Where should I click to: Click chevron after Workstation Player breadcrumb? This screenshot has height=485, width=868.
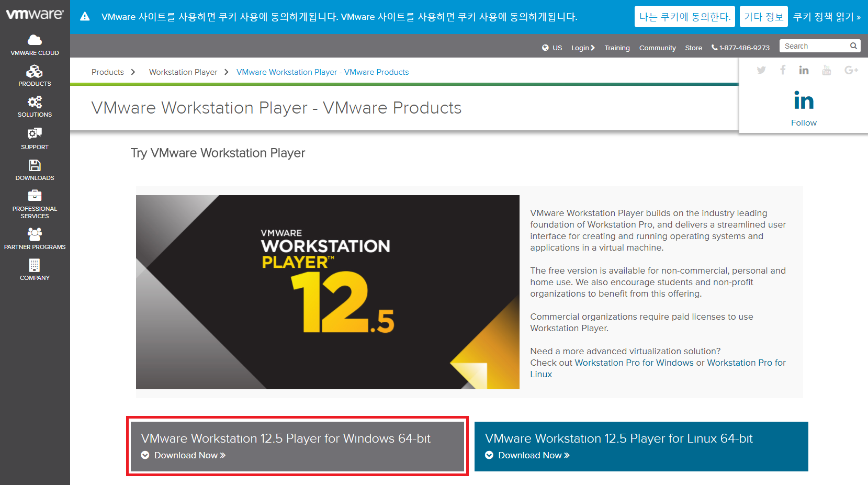[x=227, y=72]
